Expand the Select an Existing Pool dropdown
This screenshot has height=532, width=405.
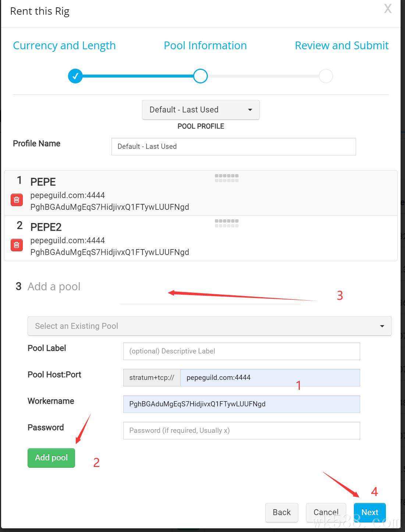[x=210, y=326]
